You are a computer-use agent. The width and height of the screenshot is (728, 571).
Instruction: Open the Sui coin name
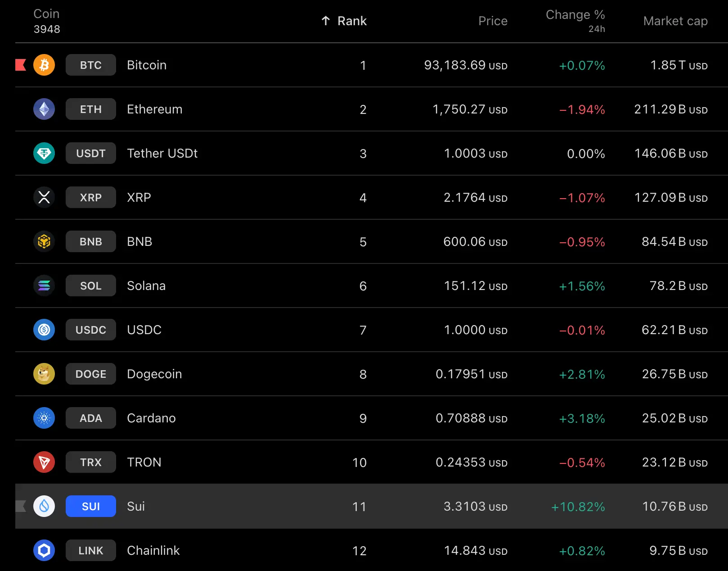click(136, 506)
